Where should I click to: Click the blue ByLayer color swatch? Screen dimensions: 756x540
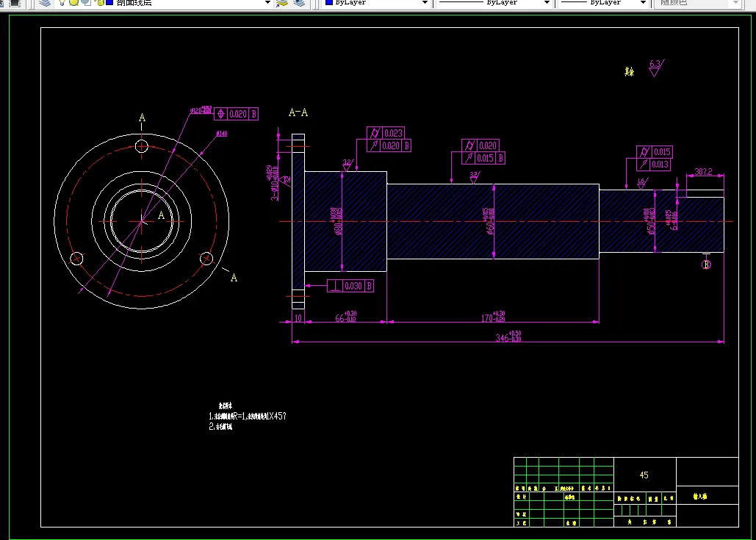point(329,2)
